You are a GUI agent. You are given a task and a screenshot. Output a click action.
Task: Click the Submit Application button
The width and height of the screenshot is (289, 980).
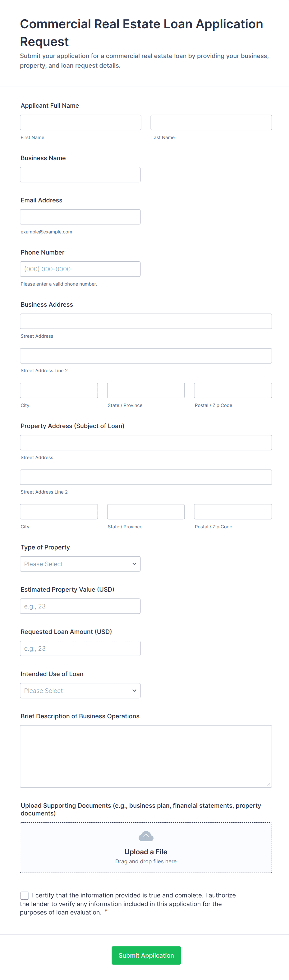(146, 955)
